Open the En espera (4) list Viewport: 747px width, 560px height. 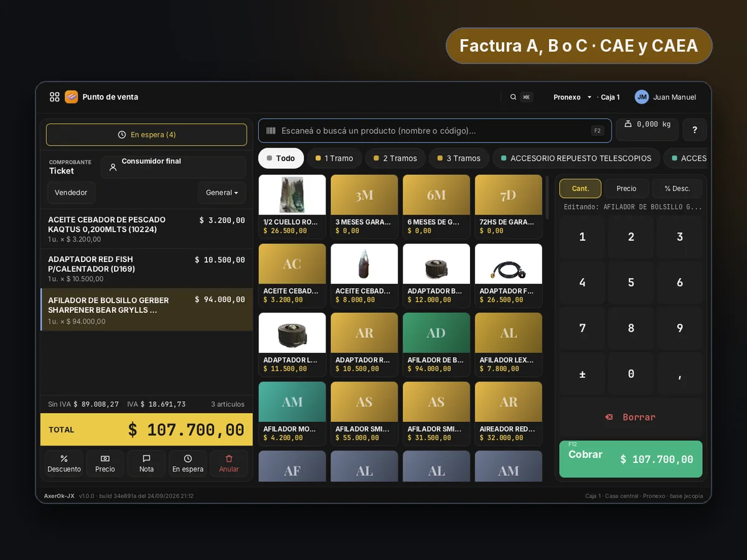[x=146, y=134]
